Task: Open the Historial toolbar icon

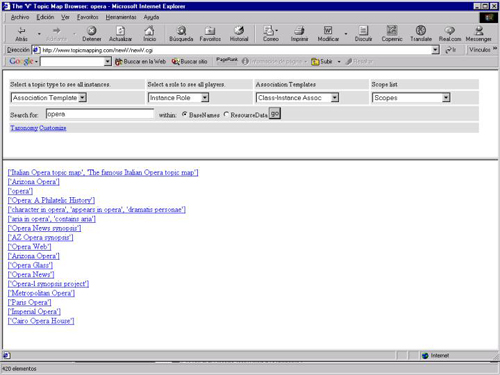Action: click(x=239, y=31)
